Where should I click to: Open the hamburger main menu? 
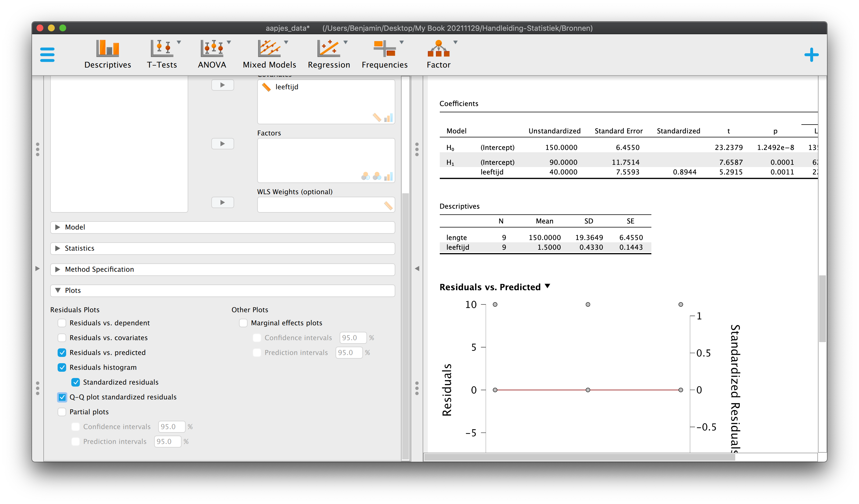47,55
